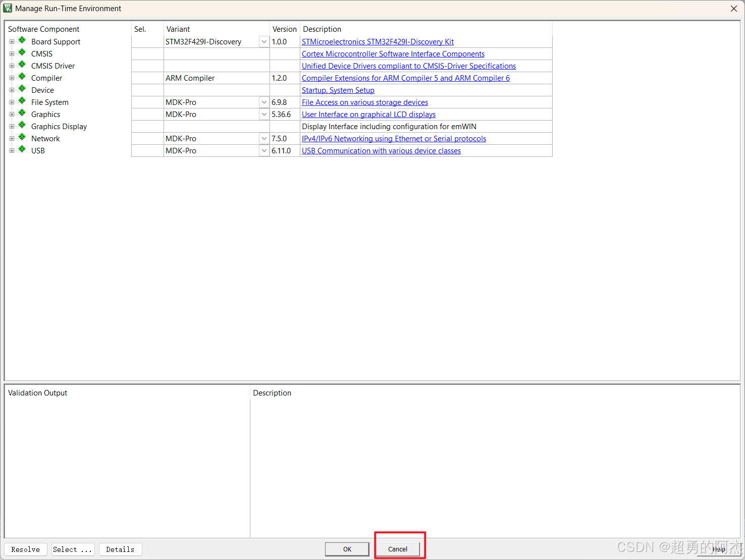Expand the CMSIS tree node
745x560 pixels.
12,54
